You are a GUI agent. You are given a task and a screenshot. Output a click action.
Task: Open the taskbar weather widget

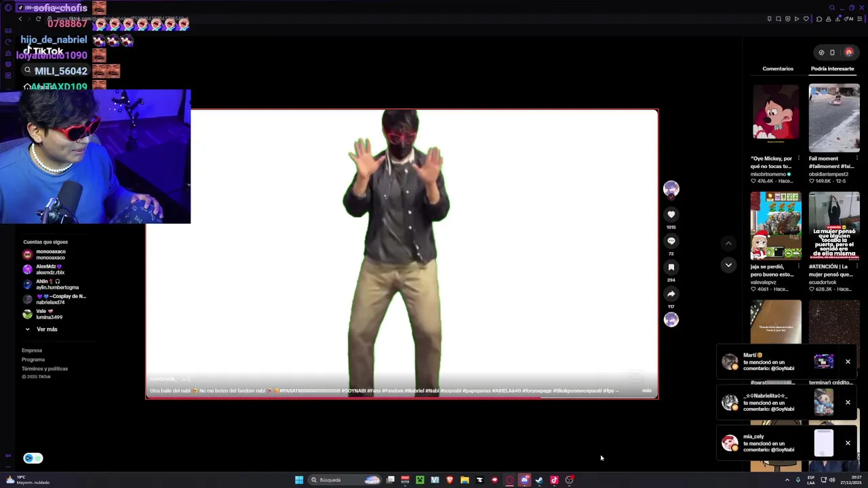point(27,480)
